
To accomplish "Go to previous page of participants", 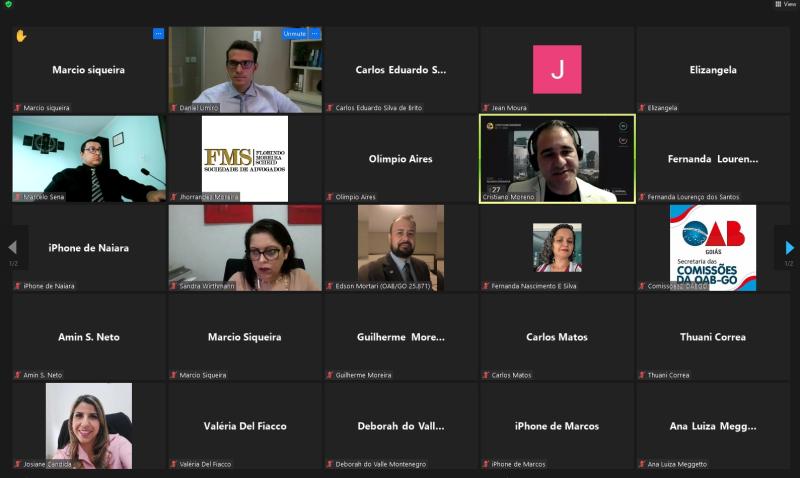I will pos(13,248).
